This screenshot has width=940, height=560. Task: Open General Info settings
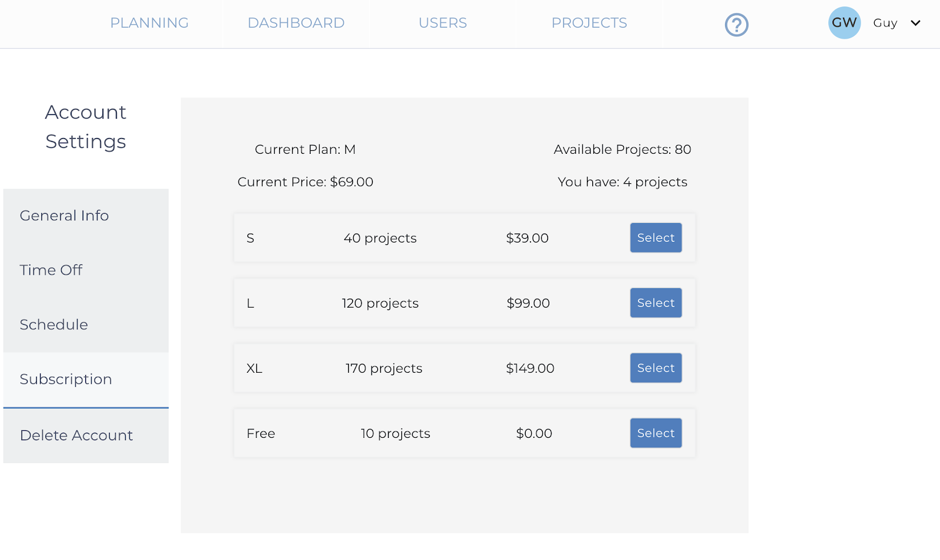coord(64,215)
